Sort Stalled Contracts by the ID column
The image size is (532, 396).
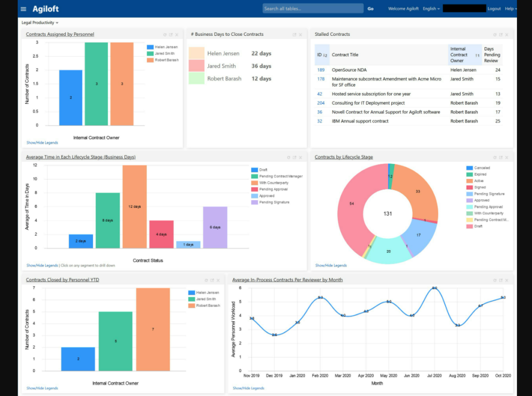tap(321, 54)
